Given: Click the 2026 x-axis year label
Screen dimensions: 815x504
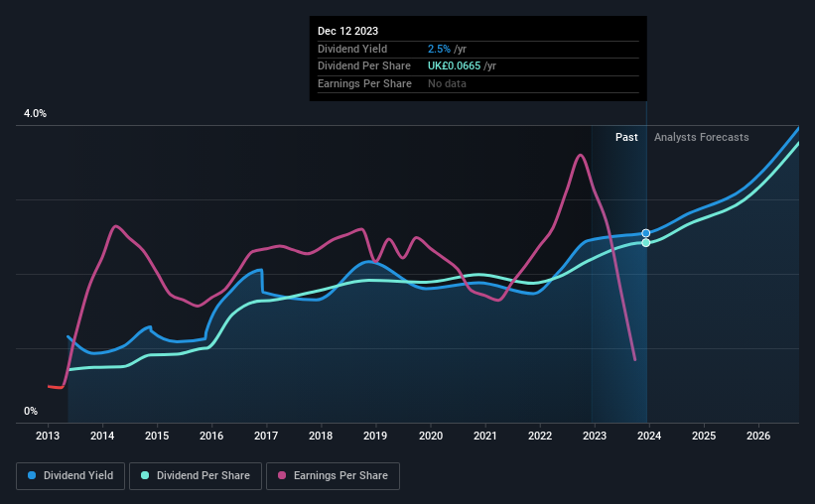Looking at the screenshot, I should coord(758,436).
